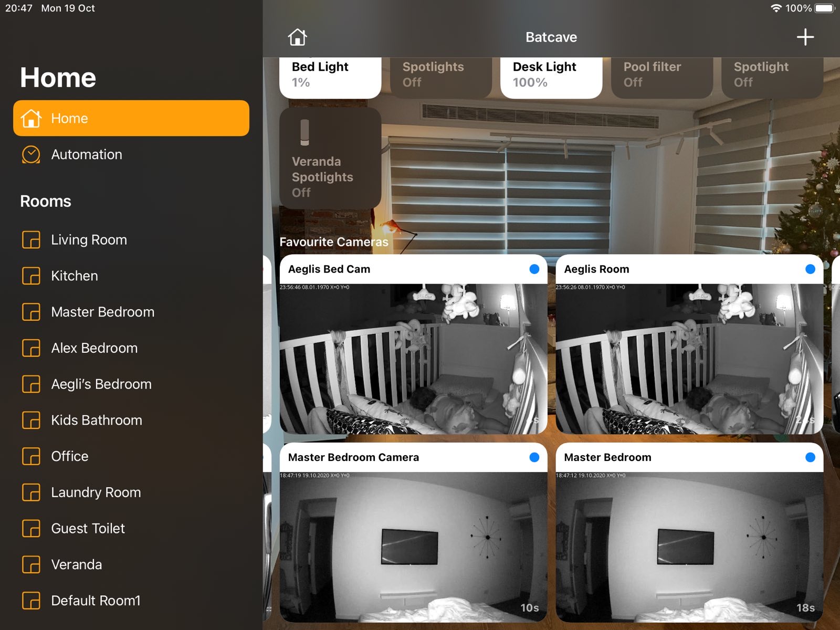The image size is (840, 630).
Task: Click the Kitchen room icon
Action: coord(31,276)
